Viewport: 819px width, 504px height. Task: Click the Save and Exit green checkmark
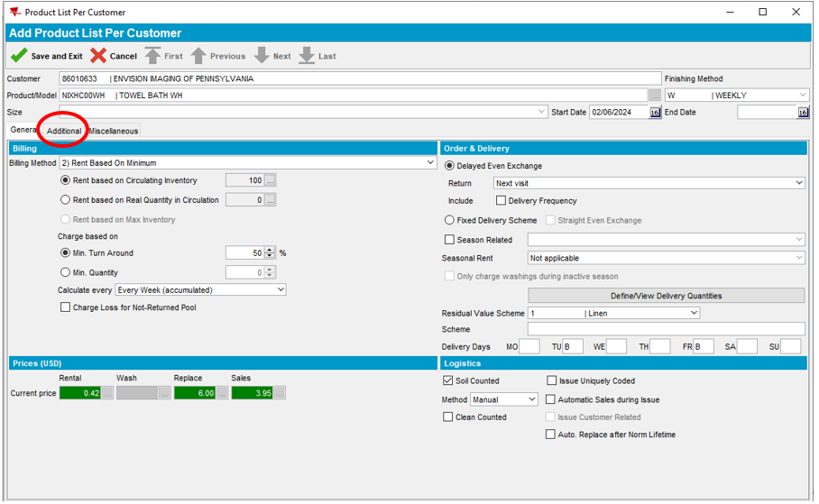pos(18,56)
